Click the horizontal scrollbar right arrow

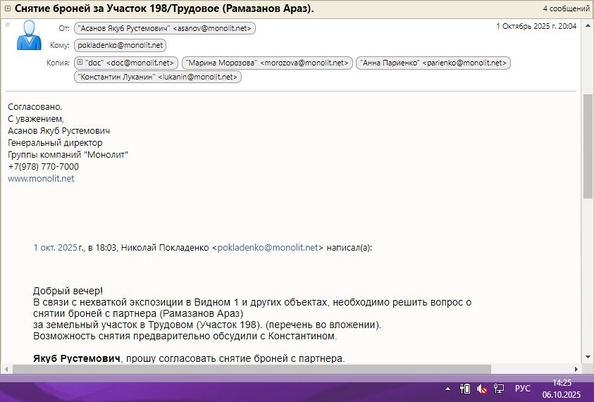(x=576, y=369)
